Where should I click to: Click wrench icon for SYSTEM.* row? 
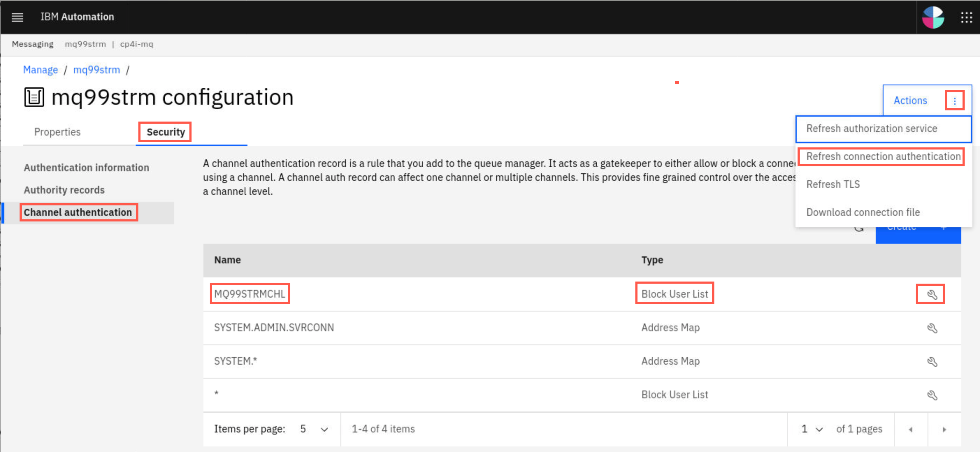[932, 361]
